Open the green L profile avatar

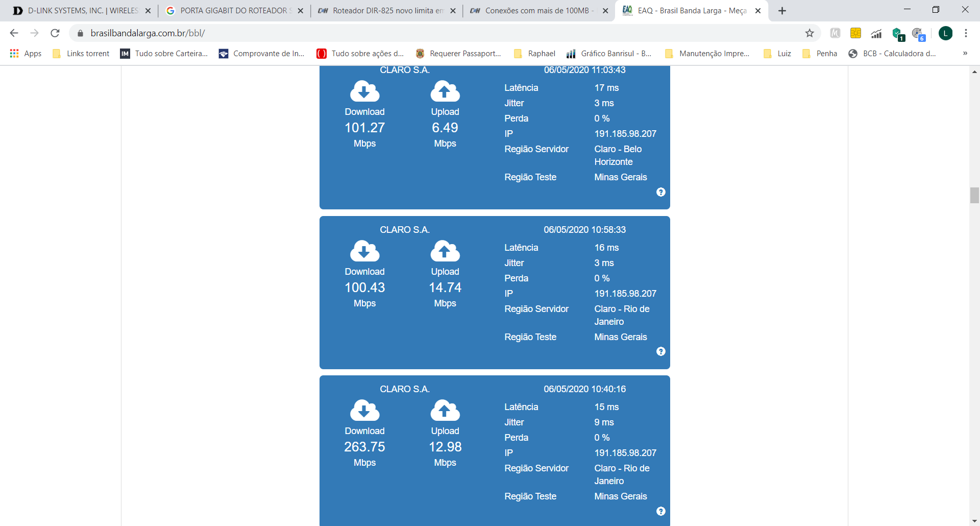pos(945,33)
